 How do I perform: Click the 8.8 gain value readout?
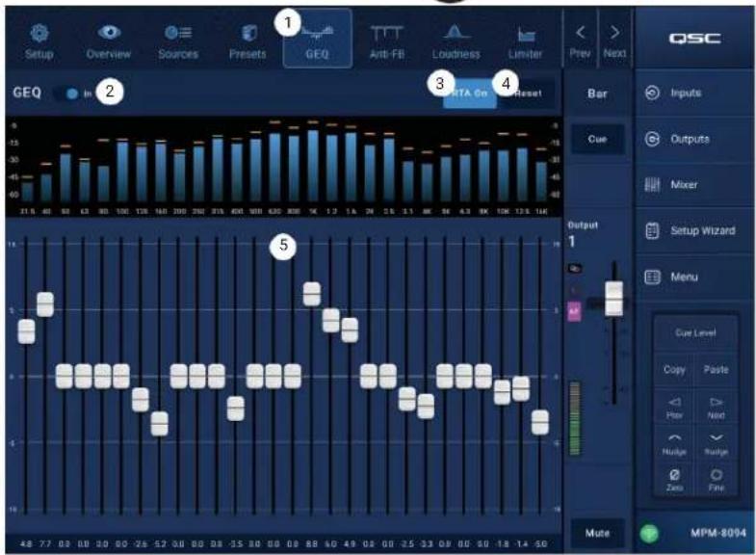311,543
